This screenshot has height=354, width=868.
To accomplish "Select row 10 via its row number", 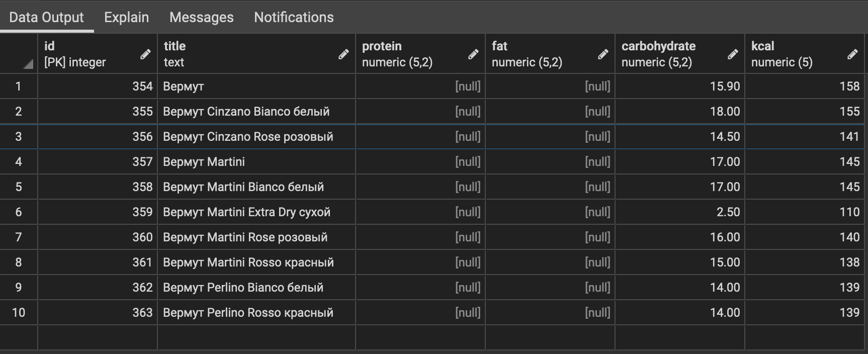I will 19,313.
